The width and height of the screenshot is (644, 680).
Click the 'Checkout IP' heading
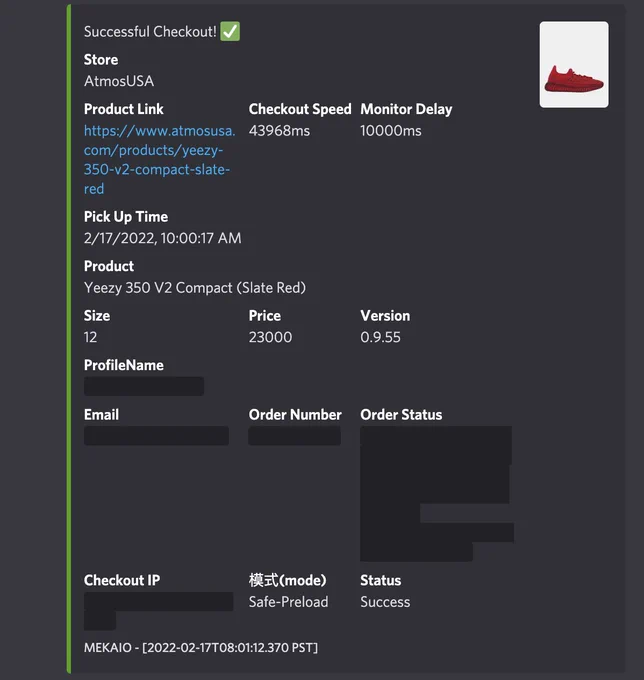[x=122, y=580]
